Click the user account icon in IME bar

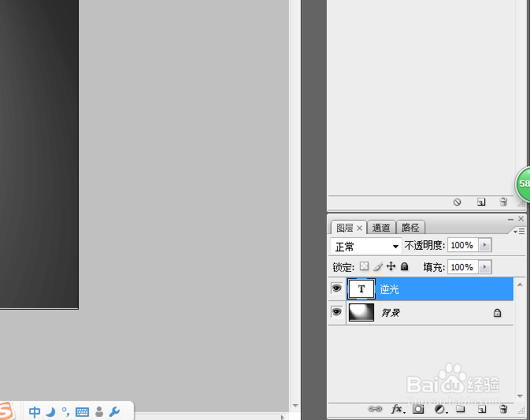click(x=99, y=412)
